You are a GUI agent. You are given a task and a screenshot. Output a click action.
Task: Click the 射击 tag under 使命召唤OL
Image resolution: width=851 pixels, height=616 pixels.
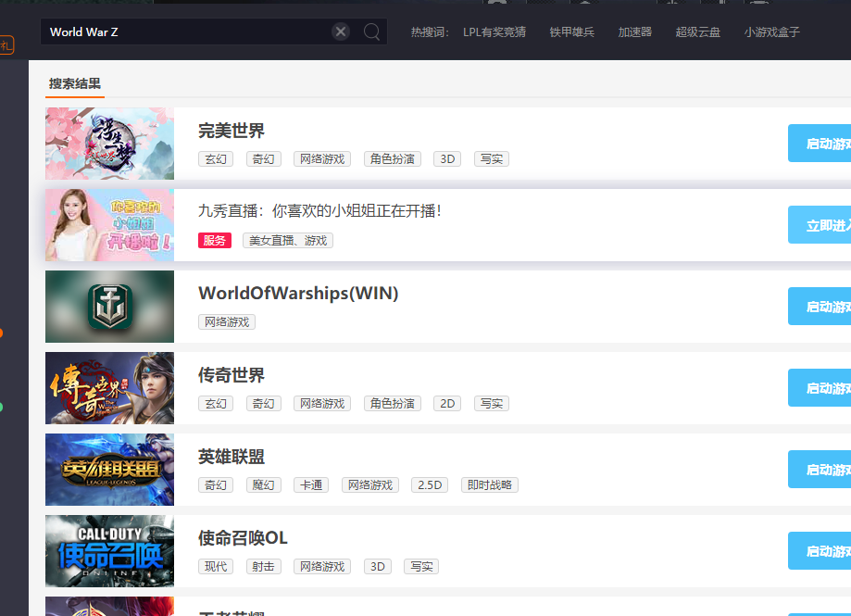(x=263, y=566)
